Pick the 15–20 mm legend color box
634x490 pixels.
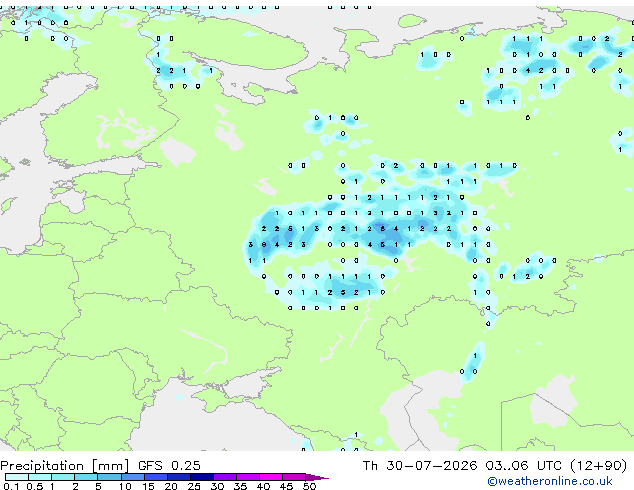155,477
